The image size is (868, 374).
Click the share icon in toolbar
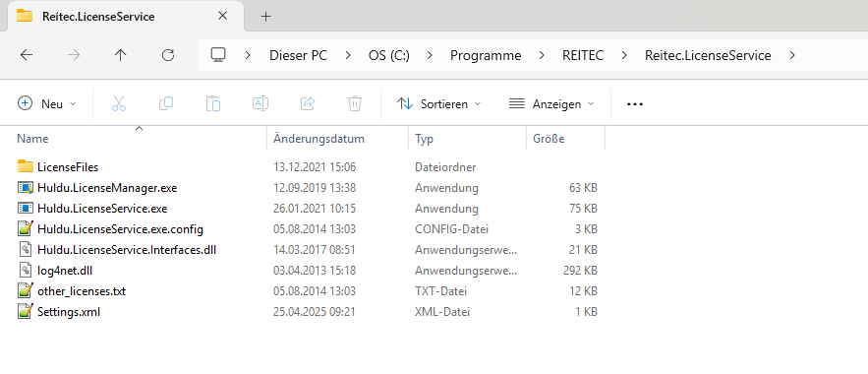[308, 103]
